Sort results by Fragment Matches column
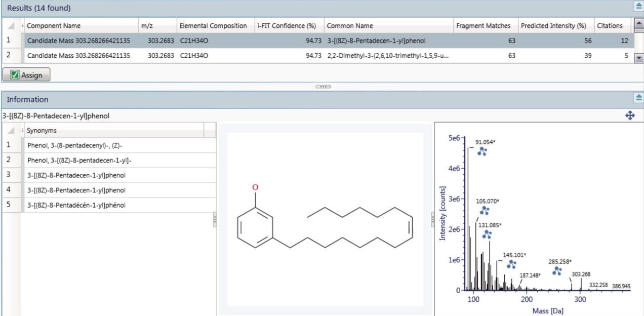644x316 pixels. [483, 26]
